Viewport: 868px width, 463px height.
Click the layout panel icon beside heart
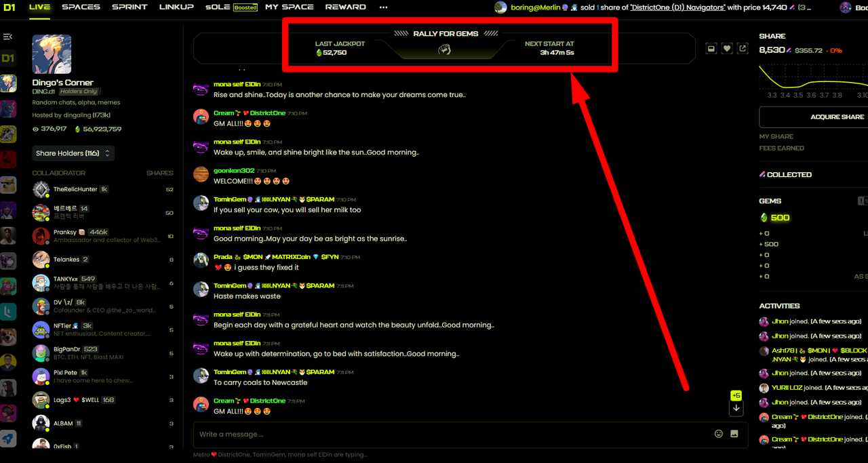coord(711,48)
